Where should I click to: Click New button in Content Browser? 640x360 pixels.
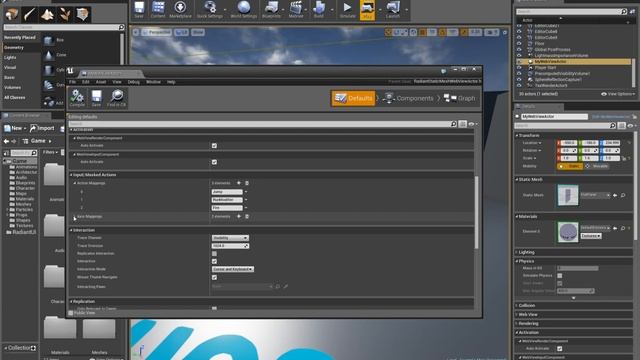pos(15,128)
